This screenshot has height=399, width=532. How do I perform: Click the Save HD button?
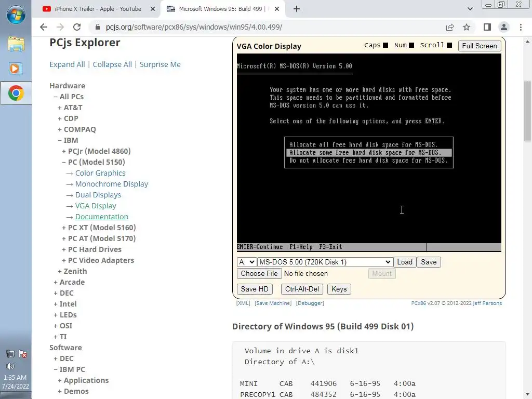(255, 289)
